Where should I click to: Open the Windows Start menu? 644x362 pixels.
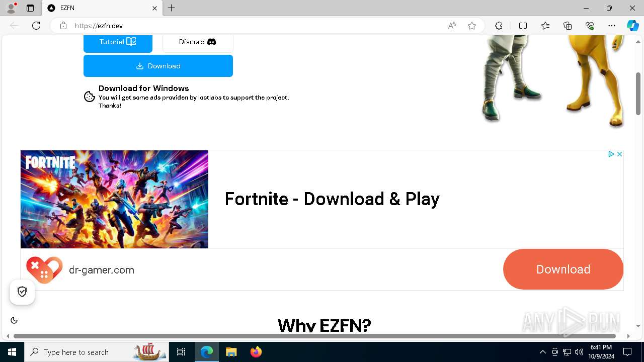pos(12,352)
